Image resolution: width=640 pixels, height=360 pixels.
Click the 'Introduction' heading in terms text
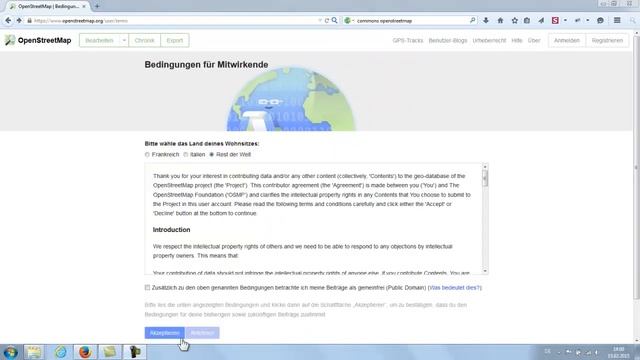point(171,230)
